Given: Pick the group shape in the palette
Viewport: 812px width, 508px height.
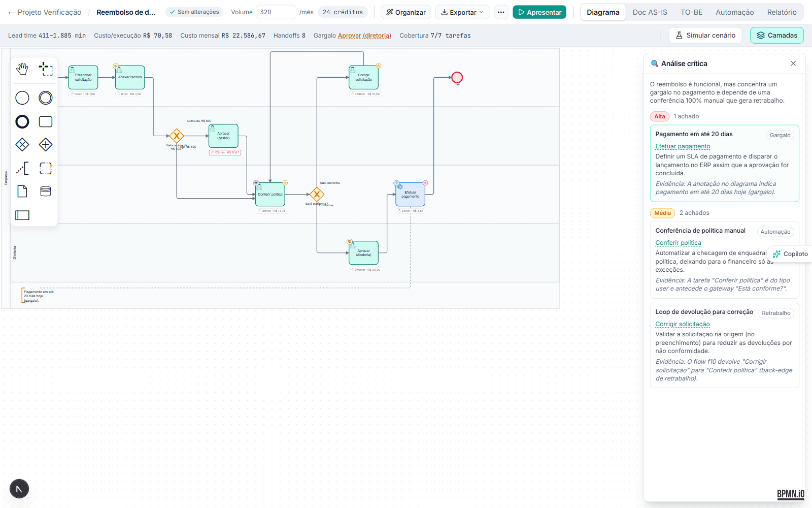Looking at the screenshot, I should (46, 168).
